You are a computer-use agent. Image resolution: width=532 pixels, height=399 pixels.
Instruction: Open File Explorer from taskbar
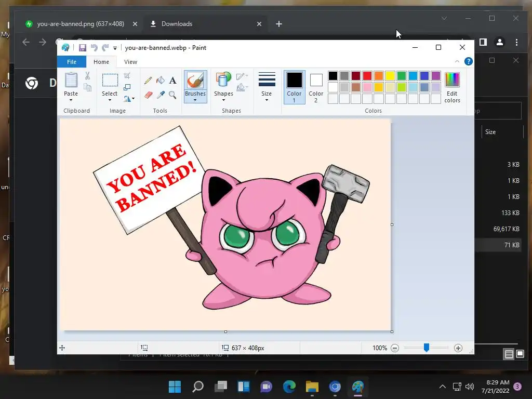pos(312,387)
